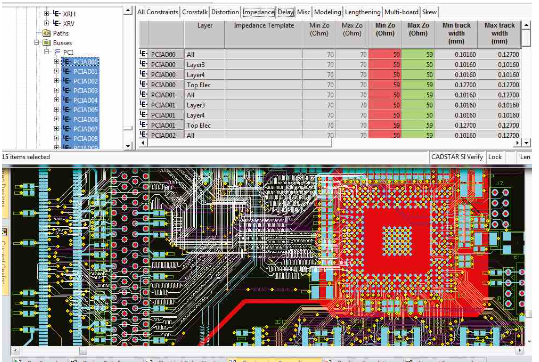Go to the Modeling tab
Image resolution: width=539 pixels, height=362 pixels.
[327, 12]
